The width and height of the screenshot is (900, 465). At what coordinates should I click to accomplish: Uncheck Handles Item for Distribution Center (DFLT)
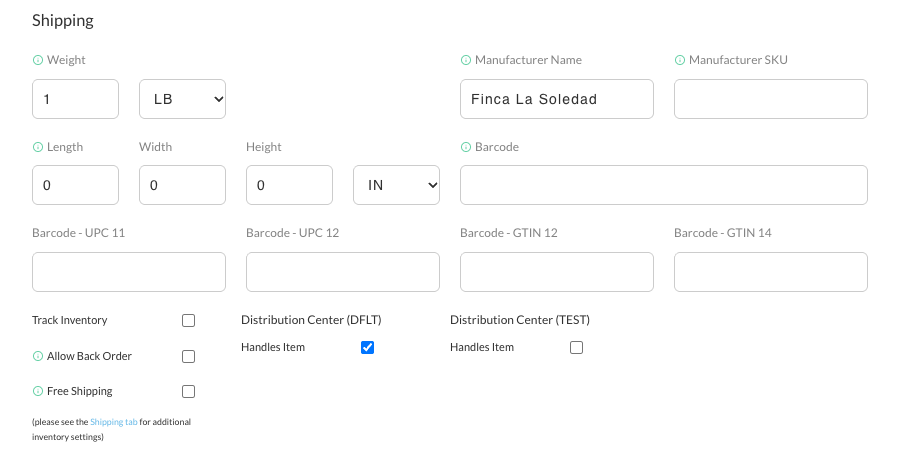pos(367,347)
